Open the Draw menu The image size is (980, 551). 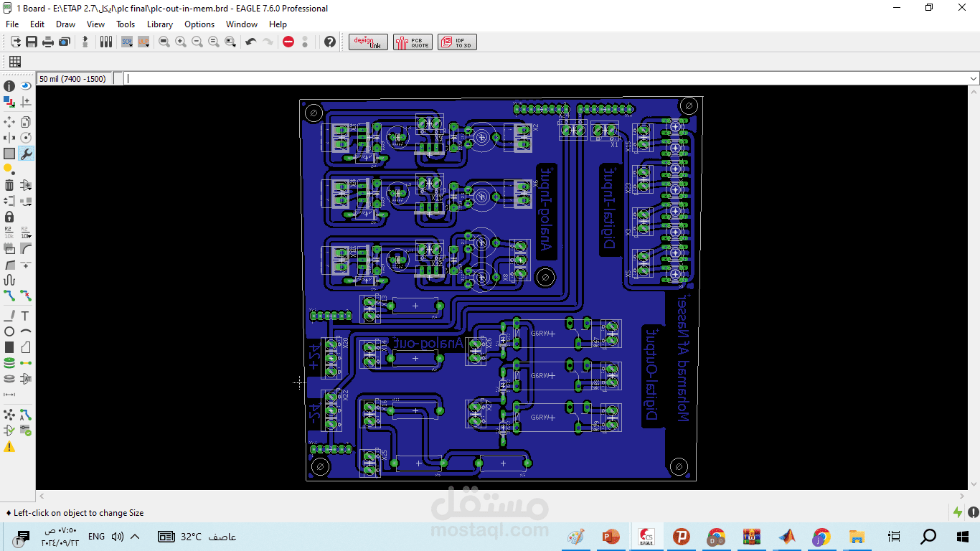65,24
